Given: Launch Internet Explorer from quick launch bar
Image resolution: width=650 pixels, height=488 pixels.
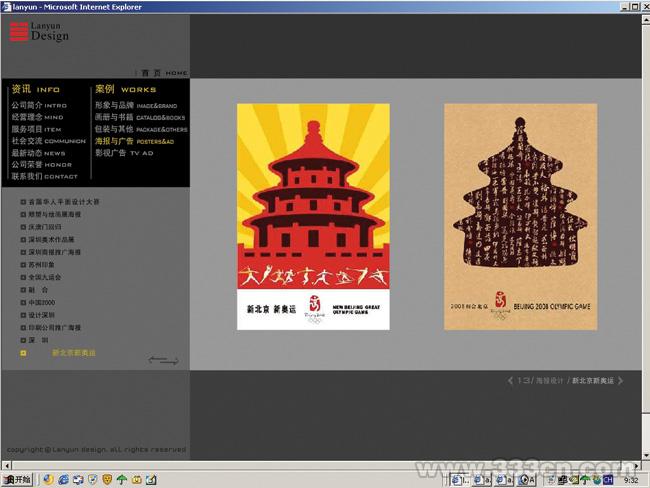Looking at the screenshot, I should click(x=63, y=480).
